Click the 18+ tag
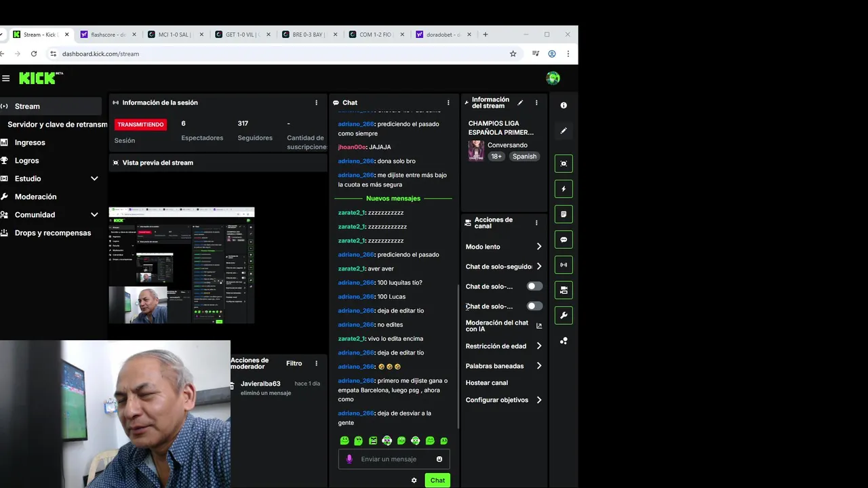Viewport: 868px width, 488px height. click(x=496, y=157)
